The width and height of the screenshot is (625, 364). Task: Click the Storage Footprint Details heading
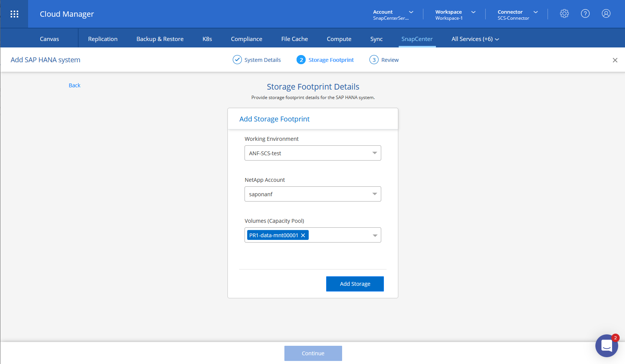pyautogui.click(x=313, y=87)
